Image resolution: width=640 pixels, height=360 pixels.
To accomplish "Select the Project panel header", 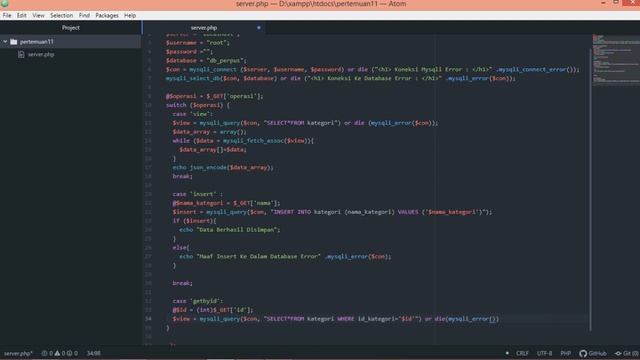I will point(71,28).
